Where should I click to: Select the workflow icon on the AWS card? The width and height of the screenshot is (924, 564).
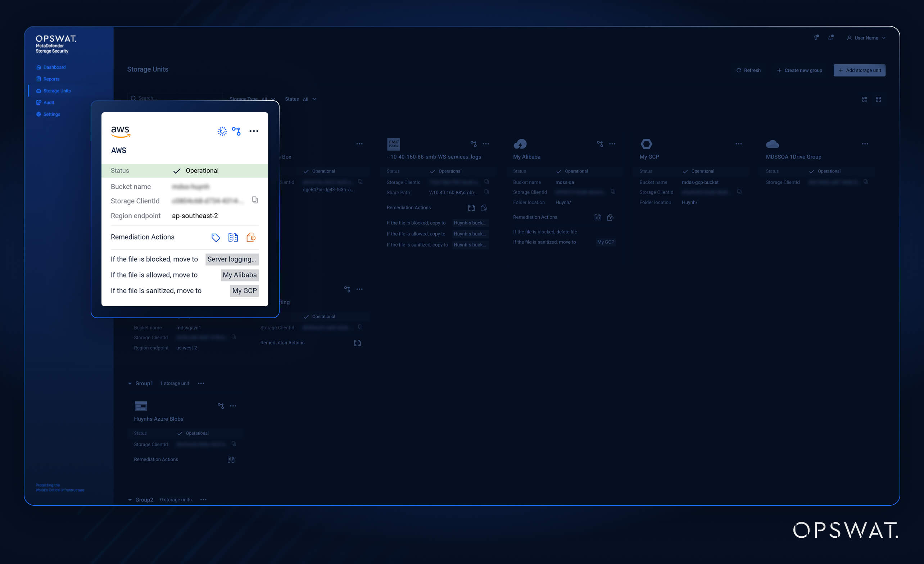click(x=236, y=131)
